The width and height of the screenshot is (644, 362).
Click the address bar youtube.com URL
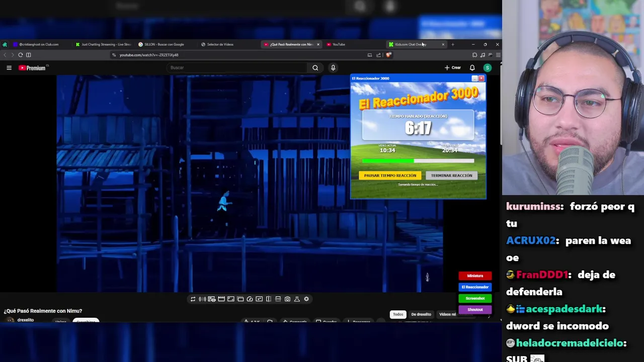[x=149, y=55]
